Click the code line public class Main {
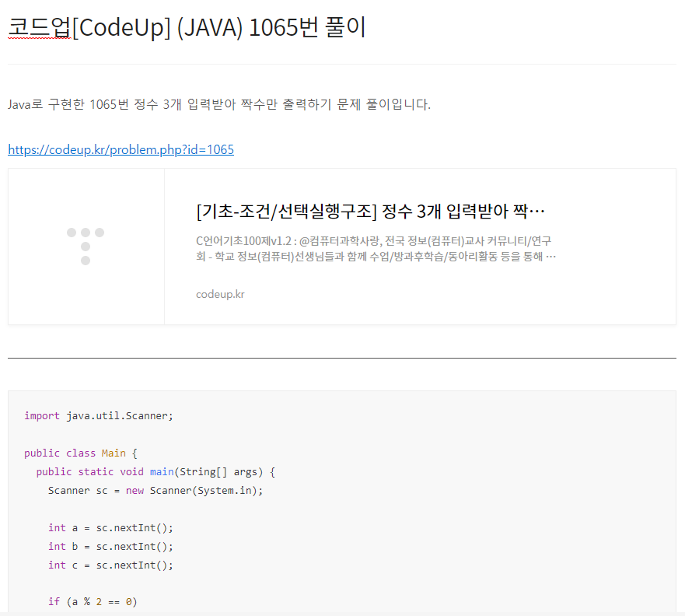Image resolution: width=685 pixels, height=616 pixels. tap(81, 453)
